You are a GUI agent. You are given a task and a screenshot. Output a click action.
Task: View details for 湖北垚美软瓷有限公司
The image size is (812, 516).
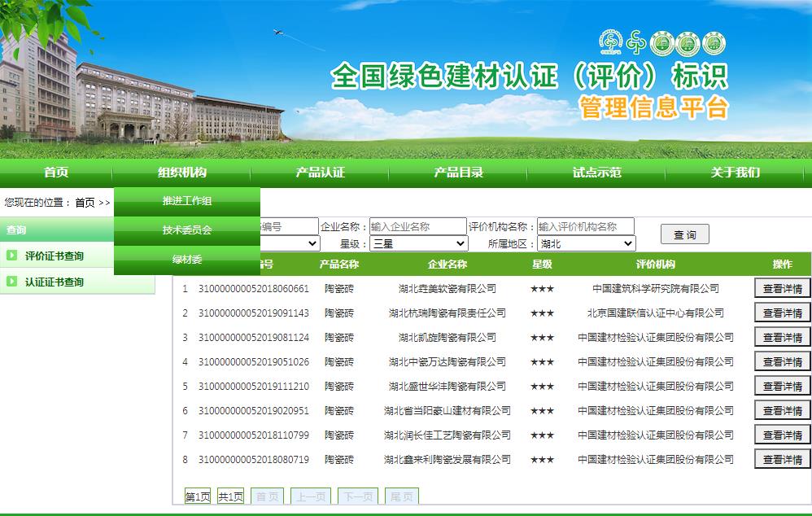click(782, 288)
